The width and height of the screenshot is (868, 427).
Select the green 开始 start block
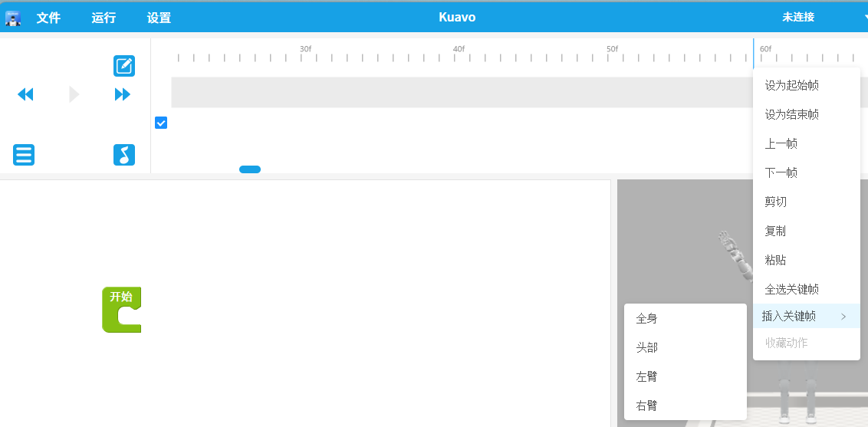[120, 309]
